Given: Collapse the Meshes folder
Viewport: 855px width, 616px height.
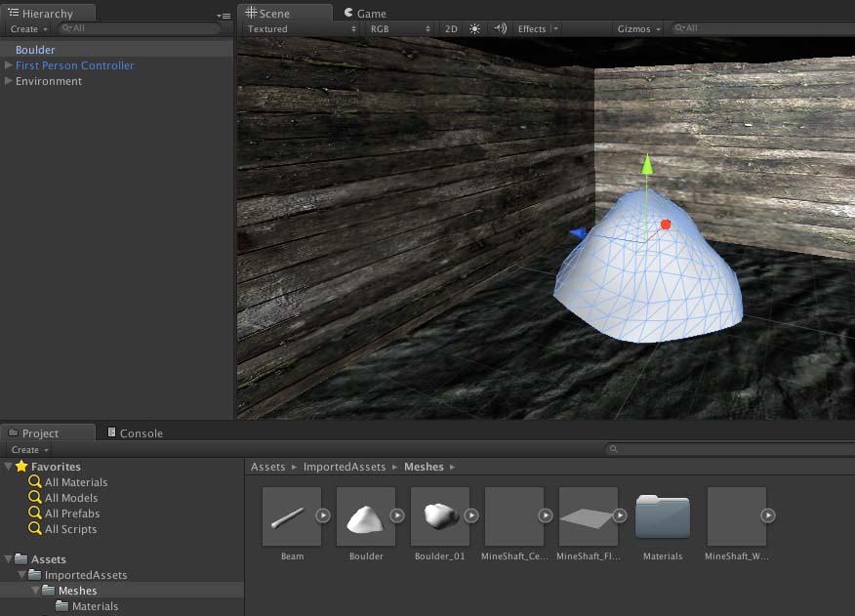Looking at the screenshot, I should pyautogui.click(x=35, y=591).
